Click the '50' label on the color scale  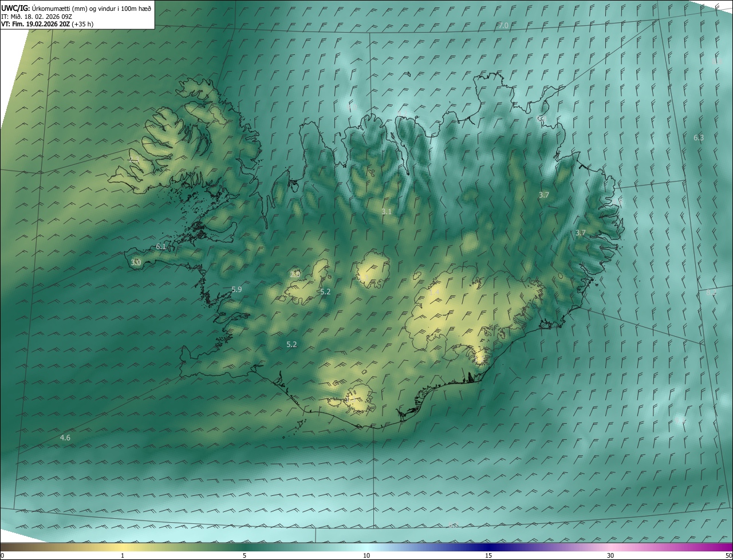[728, 555]
